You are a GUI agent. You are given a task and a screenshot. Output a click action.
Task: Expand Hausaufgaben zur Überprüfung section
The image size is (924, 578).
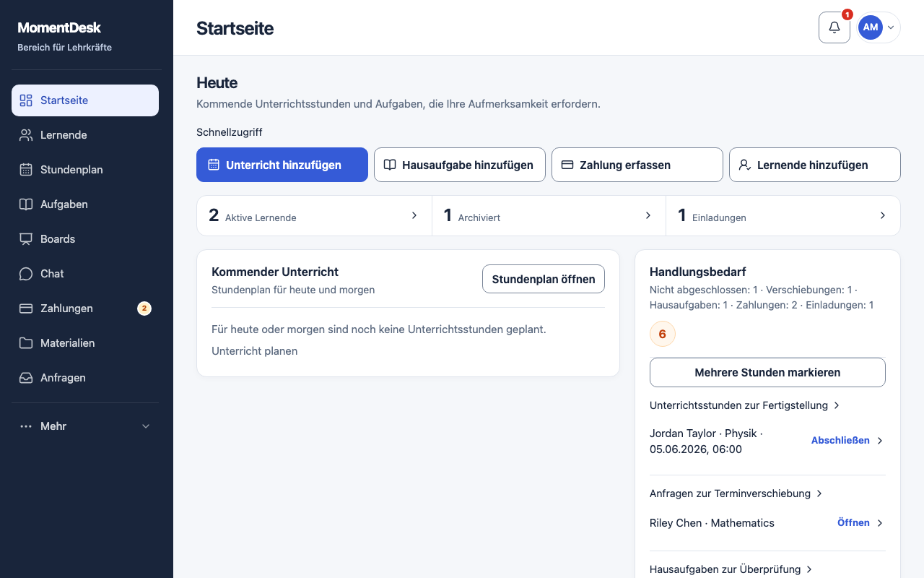pyautogui.click(x=731, y=569)
